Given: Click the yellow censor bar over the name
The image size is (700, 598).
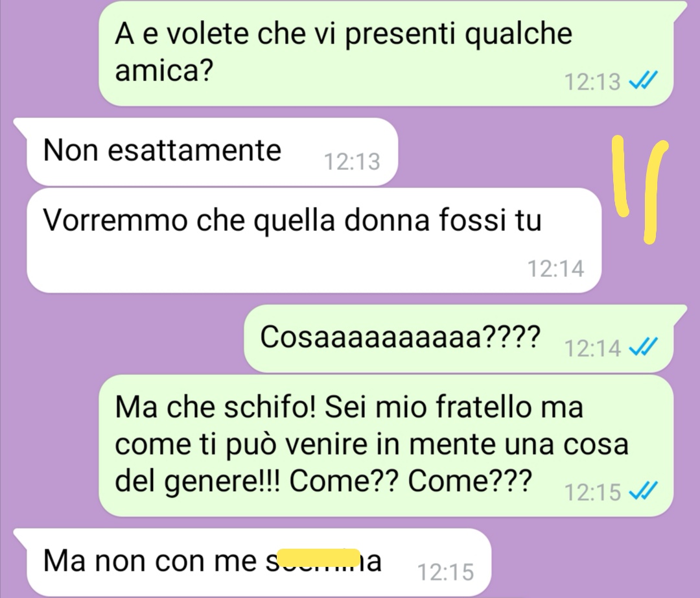Looking at the screenshot, I should (x=319, y=558).
